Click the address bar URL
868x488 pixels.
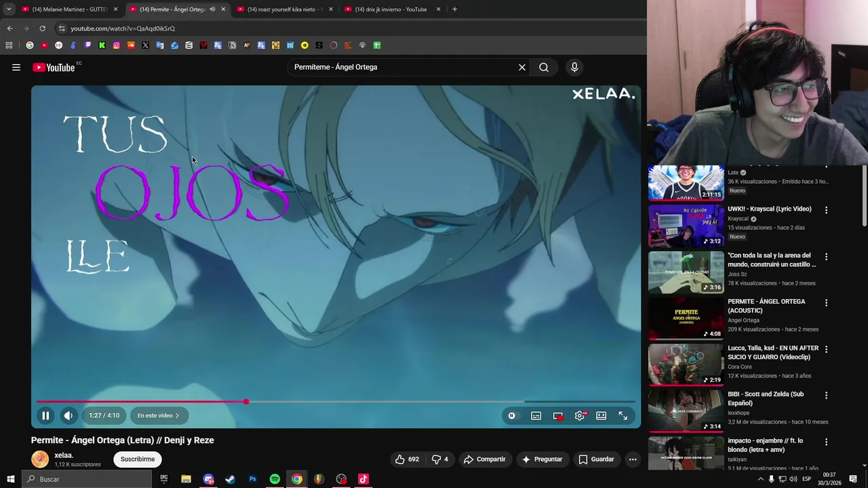coord(123,28)
